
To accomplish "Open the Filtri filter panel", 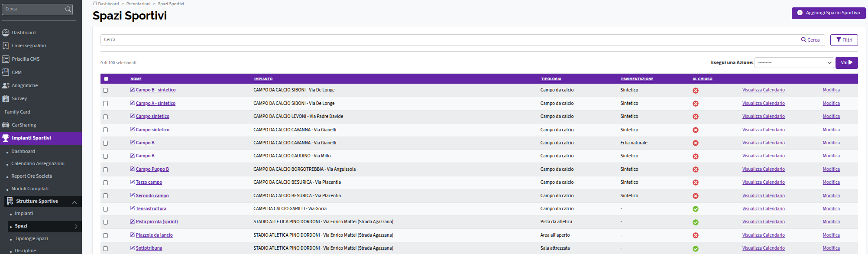I will coord(844,40).
